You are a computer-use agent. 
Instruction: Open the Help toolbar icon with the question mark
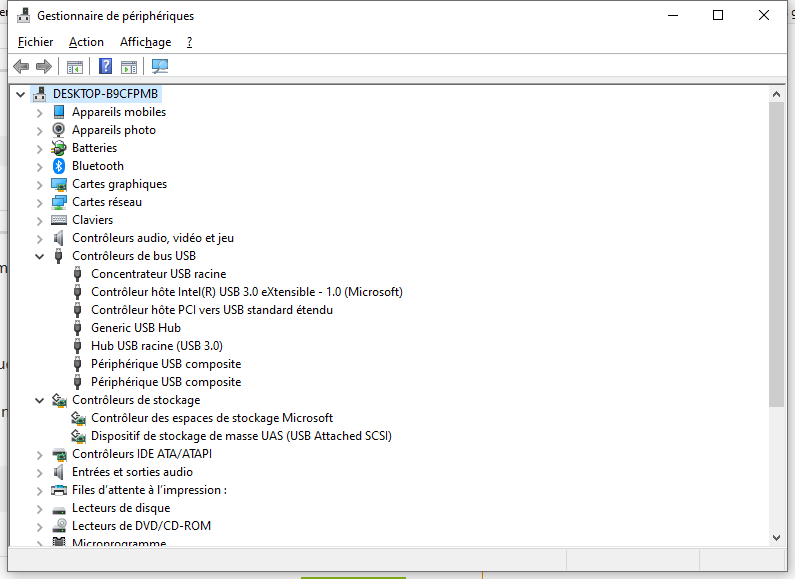105,66
